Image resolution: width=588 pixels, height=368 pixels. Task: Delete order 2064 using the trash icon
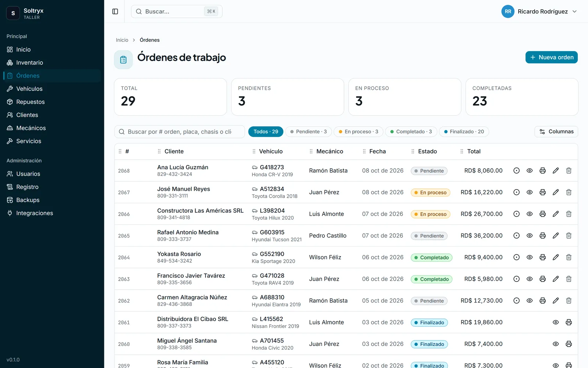(569, 258)
